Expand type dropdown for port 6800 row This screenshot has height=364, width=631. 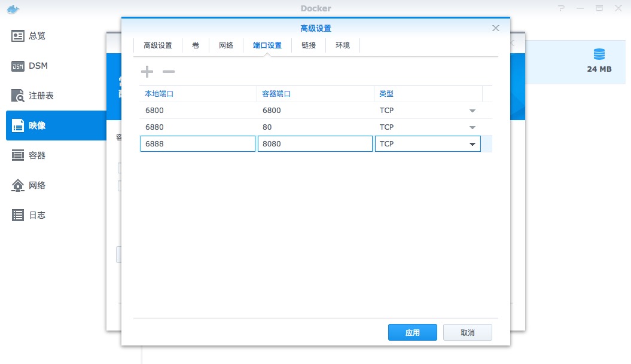coord(472,111)
